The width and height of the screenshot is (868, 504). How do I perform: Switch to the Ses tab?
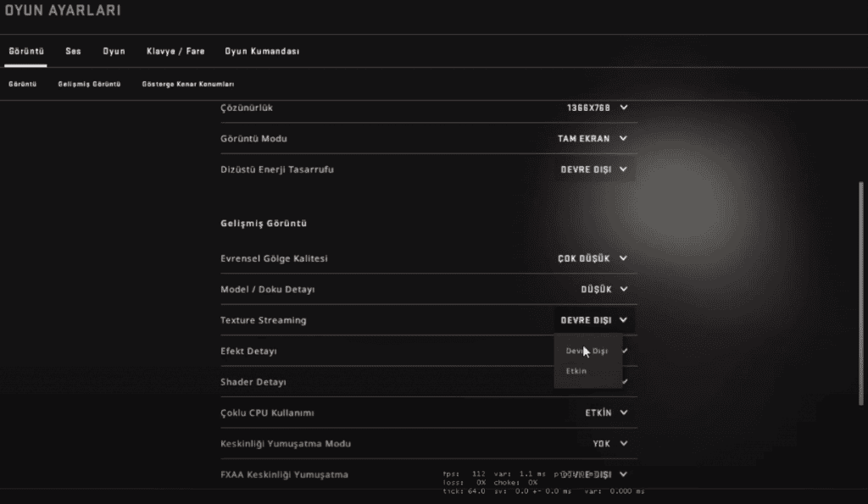pyautogui.click(x=74, y=51)
